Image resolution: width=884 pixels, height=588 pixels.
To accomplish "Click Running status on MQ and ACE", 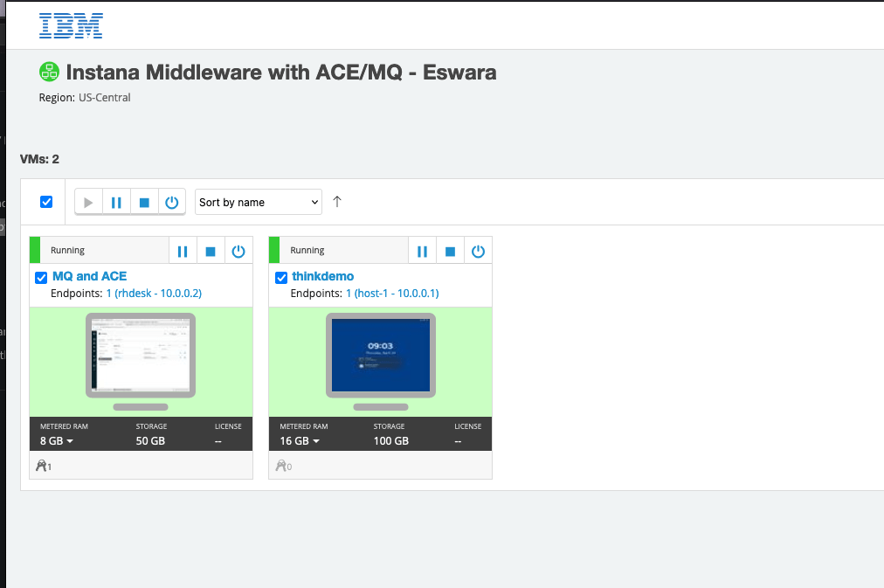I will pyautogui.click(x=67, y=250).
